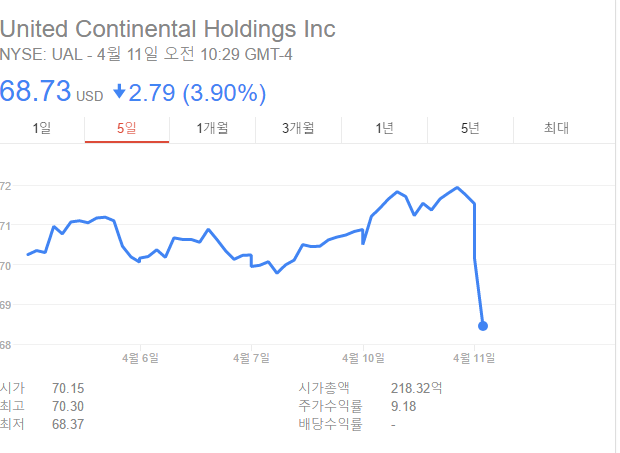Switch to the 1개월 chart tab
This screenshot has width=620, height=453.
pyautogui.click(x=213, y=128)
